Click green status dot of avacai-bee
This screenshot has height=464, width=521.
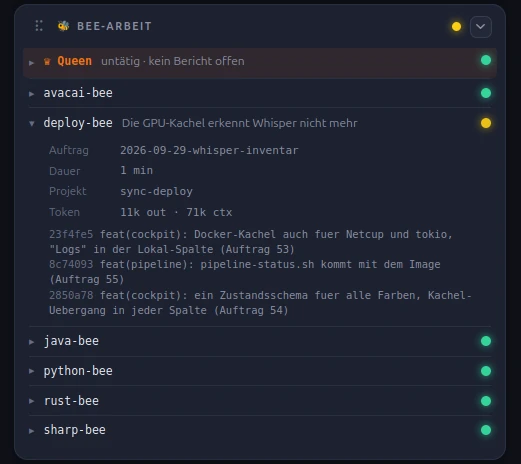click(x=486, y=93)
